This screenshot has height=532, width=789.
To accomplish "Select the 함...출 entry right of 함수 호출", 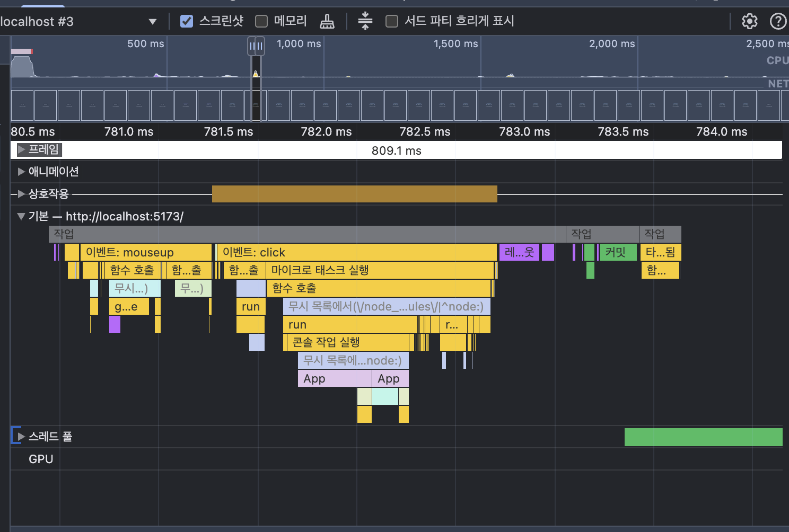I will [x=189, y=270].
